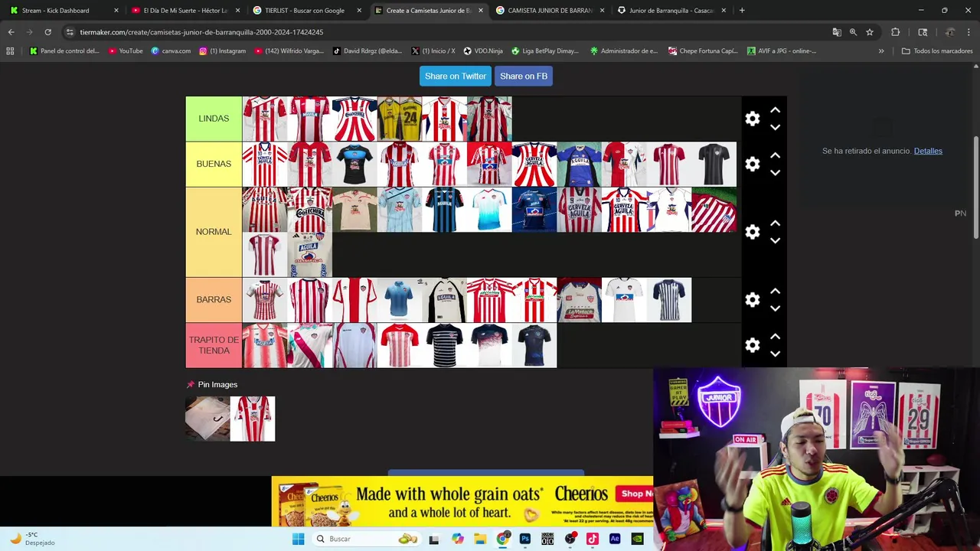Switch to CAMISETA JUNIOR DE BARRANQUILLA tab
This screenshot has height=551, width=980.
click(549, 11)
